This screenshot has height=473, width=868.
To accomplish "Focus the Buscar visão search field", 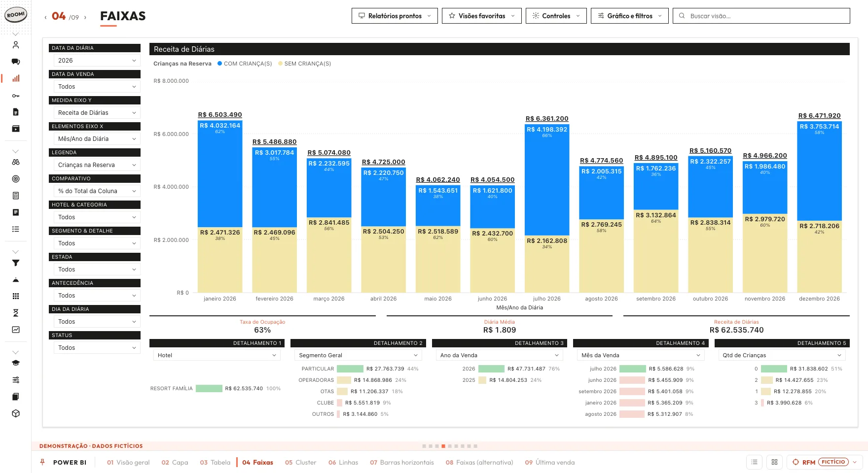I will click(761, 16).
